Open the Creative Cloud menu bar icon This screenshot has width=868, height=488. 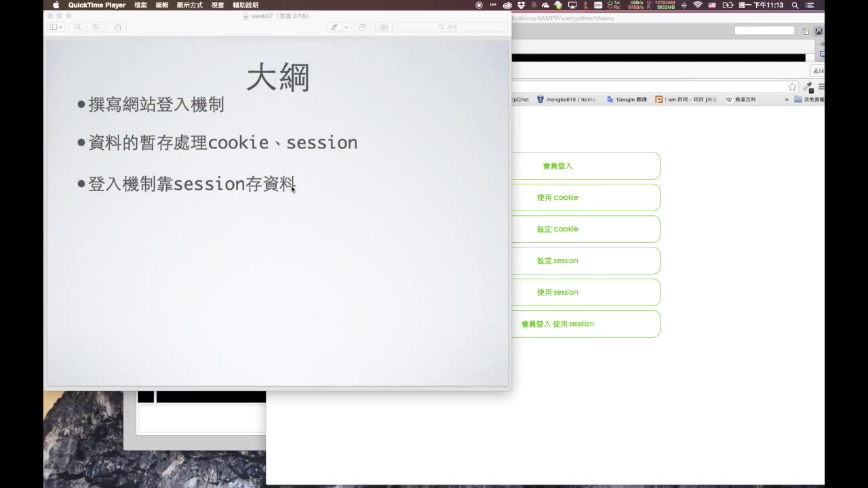pos(507,5)
